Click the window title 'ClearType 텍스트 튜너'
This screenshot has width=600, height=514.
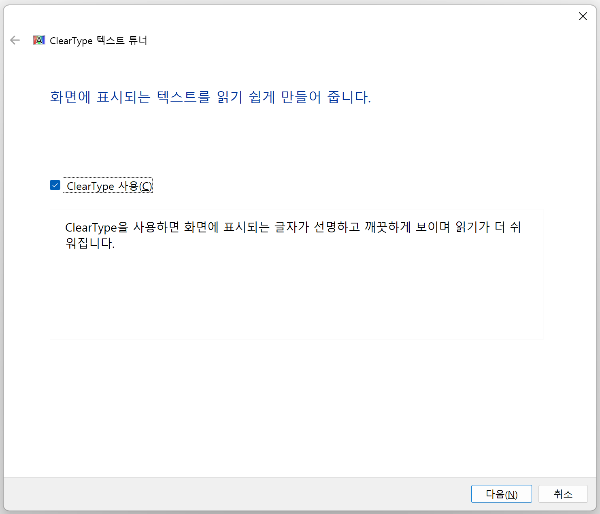[x=98, y=40]
